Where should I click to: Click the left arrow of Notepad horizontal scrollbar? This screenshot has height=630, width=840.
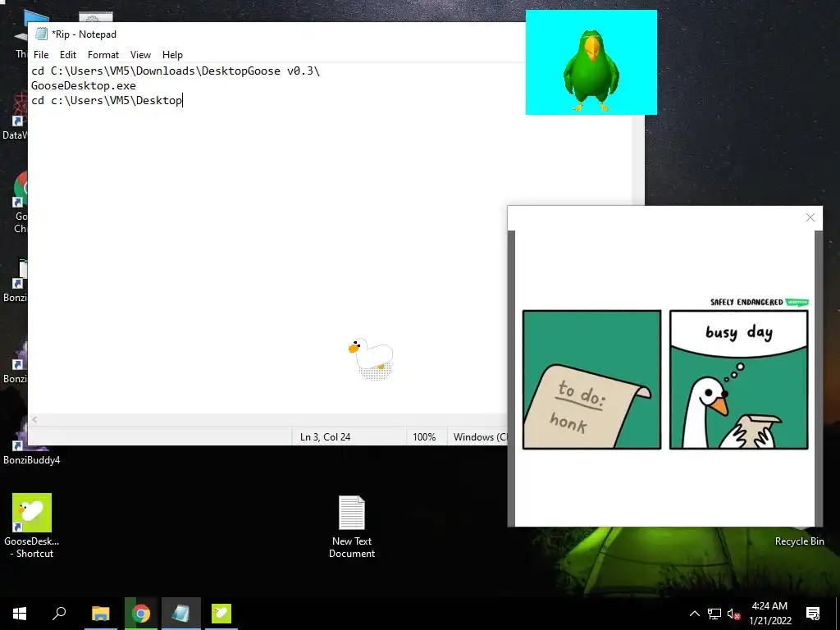pyautogui.click(x=34, y=420)
